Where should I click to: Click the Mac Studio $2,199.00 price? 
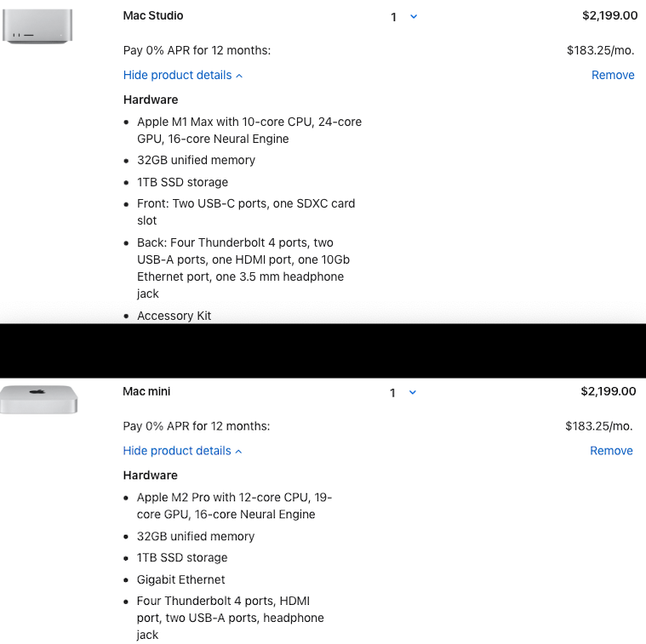(609, 15)
